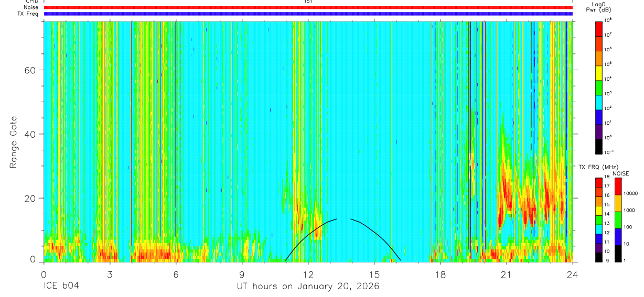The image size is (644, 297).
Task: Click the cyan segment of the TX FRQ color bar
Action: tap(598, 229)
